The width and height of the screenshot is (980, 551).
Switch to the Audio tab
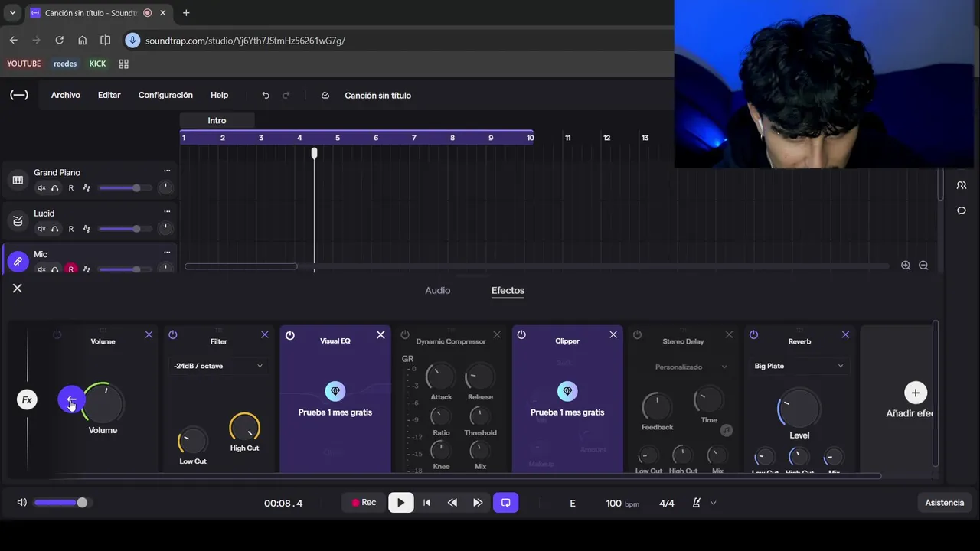click(x=438, y=290)
